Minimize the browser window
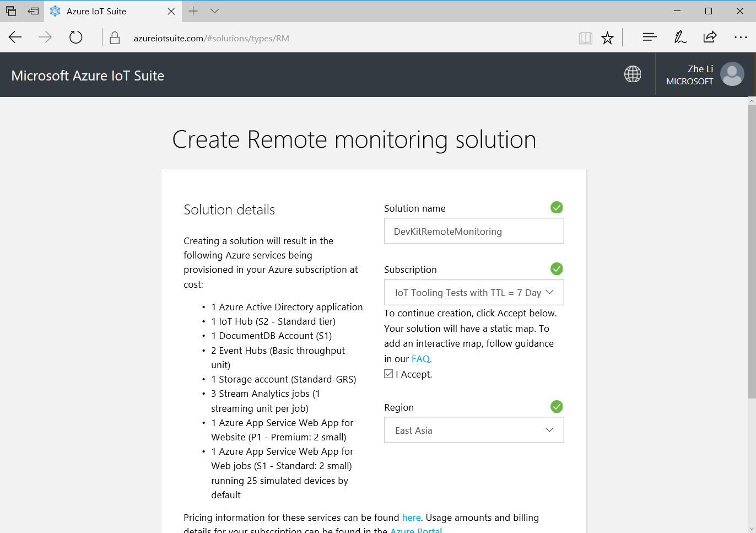756x533 pixels. pos(677,11)
